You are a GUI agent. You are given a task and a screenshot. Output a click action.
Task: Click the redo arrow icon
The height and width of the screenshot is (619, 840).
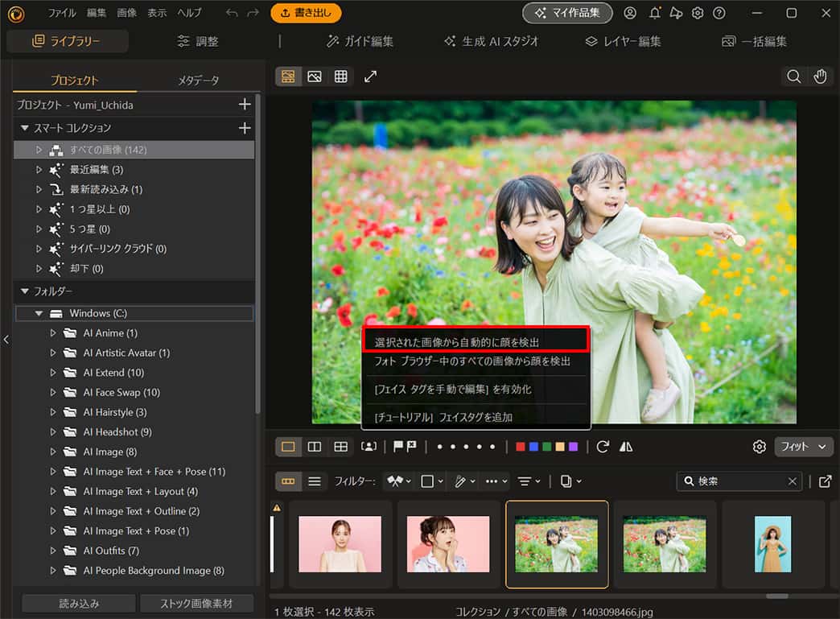pyautogui.click(x=253, y=13)
